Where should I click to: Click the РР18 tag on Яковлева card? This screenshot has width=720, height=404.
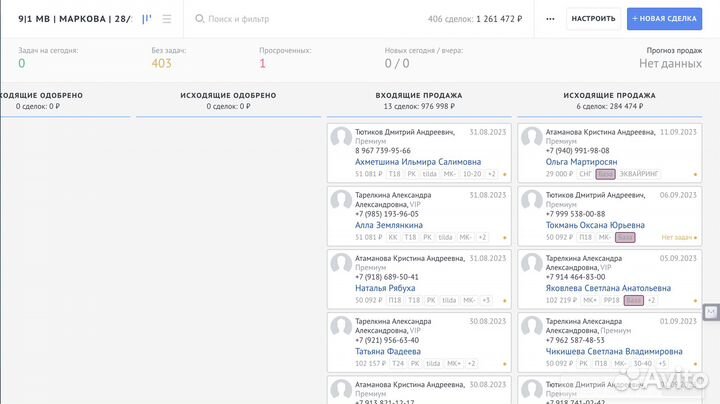611,300
